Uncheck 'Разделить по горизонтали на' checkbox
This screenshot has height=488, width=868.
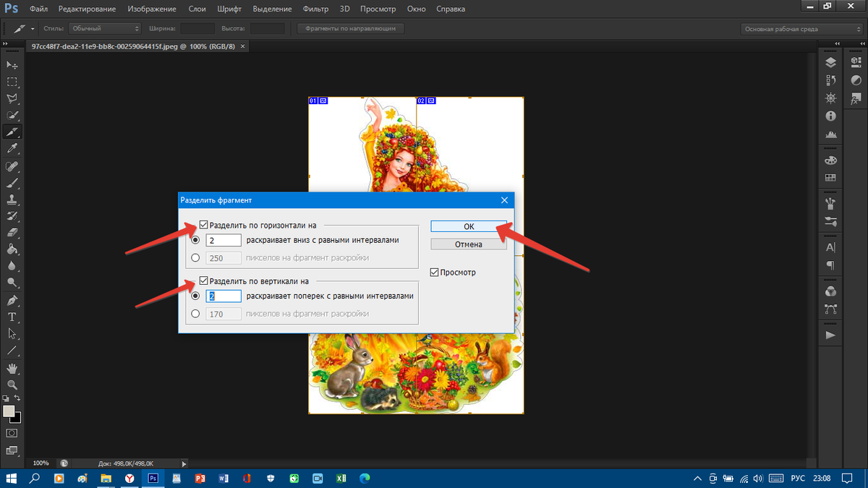[204, 225]
